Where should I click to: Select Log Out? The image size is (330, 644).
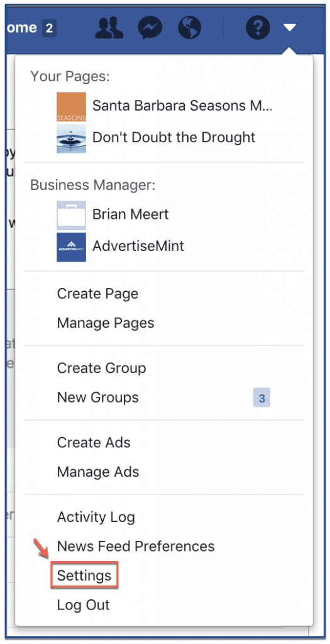coord(84,605)
